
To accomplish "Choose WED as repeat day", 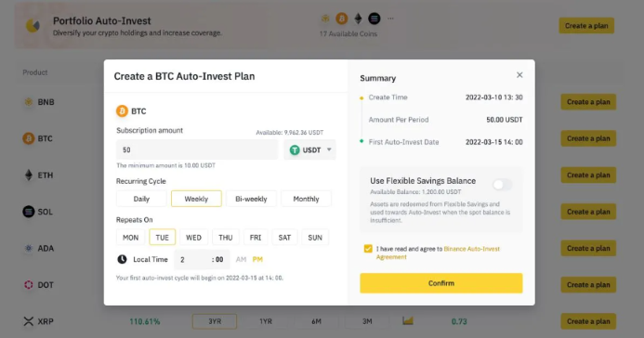I will pos(194,238).
